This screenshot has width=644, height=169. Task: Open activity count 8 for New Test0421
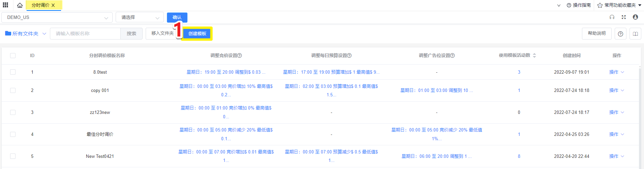pos(519,156)
